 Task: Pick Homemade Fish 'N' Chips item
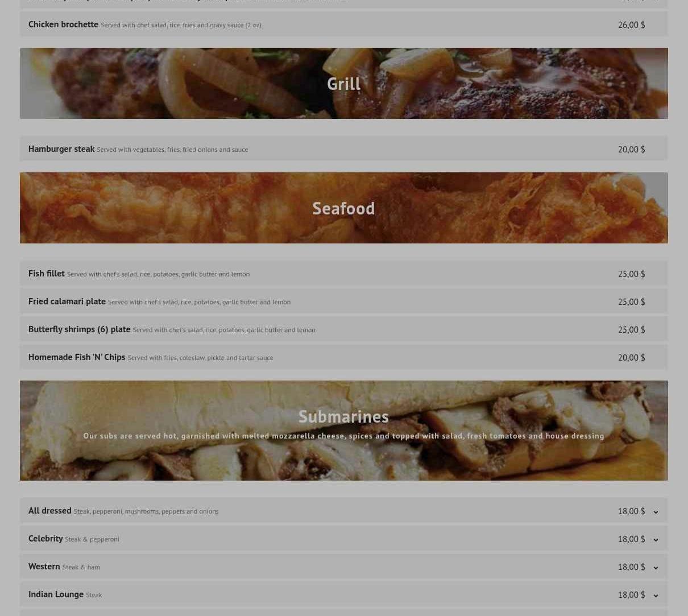(x=343, y=357)
